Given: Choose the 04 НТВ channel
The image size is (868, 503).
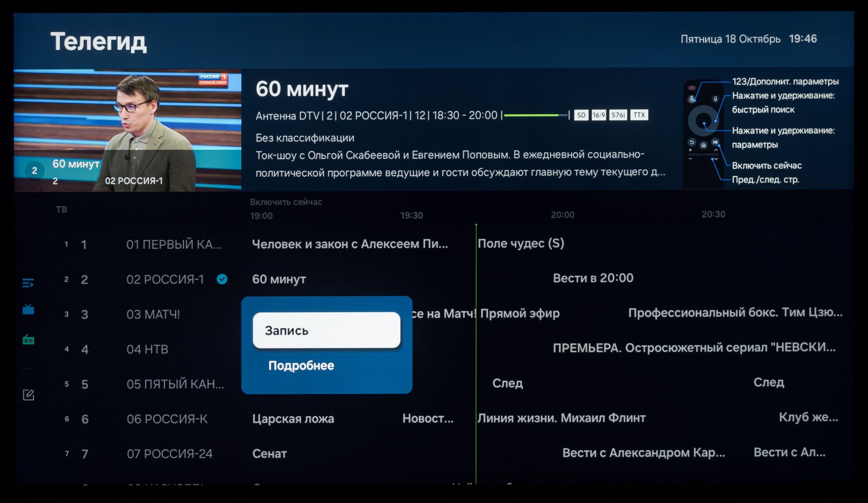Looking at the screenshot, I should click(147, 349).
